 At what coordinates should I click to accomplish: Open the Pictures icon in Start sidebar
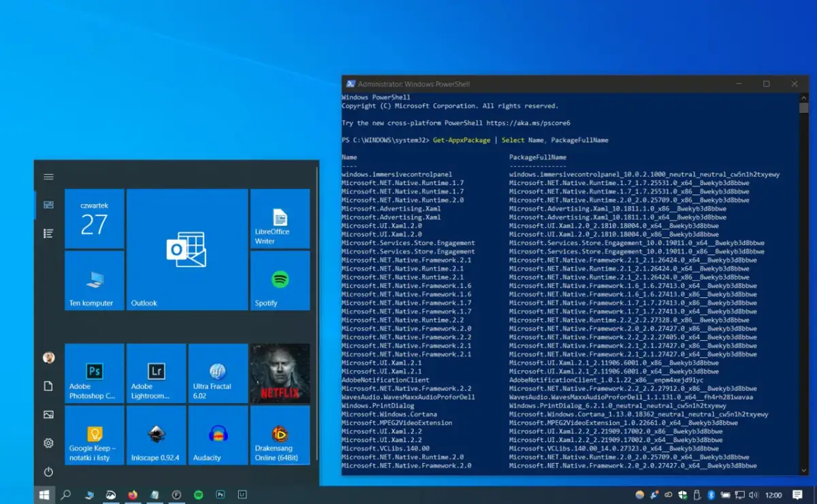(48, 414)
